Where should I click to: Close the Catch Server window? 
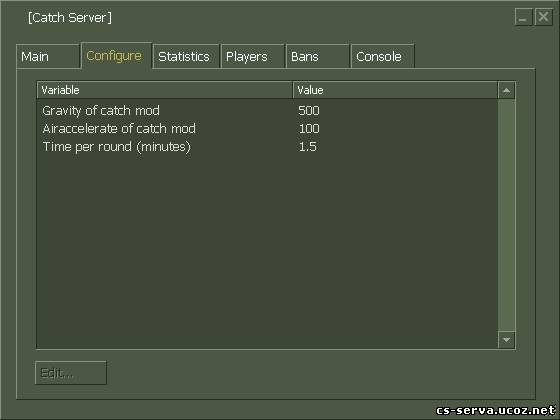point(544,17)
